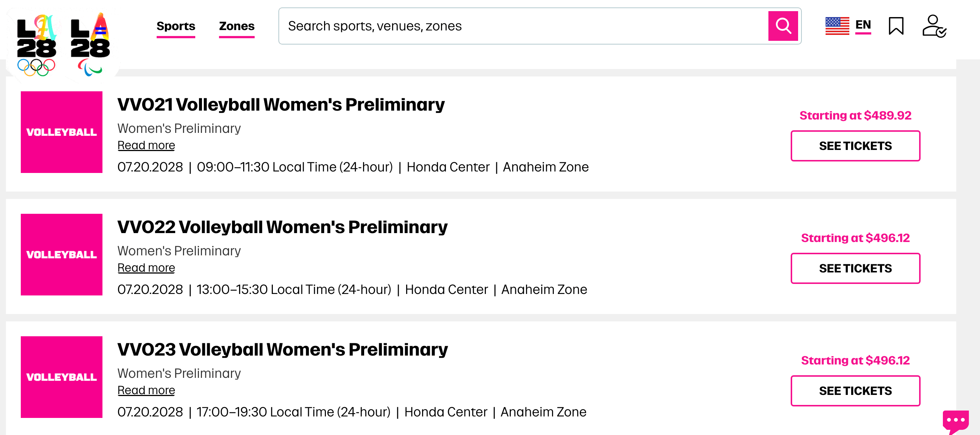The width and height of the screenshot is (980, 435).
Task: Open the bookmark saved events icon
Action: (896, 26)
